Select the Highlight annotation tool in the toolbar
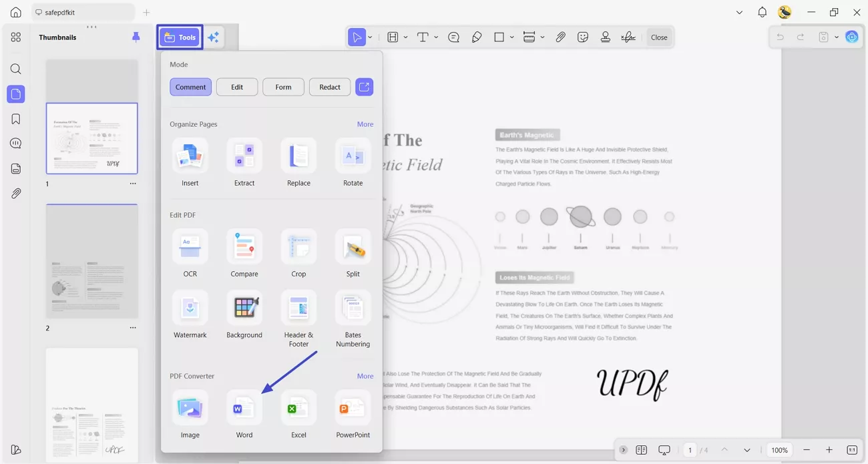Screen dimensions: 868x464 tap(393, 37)
